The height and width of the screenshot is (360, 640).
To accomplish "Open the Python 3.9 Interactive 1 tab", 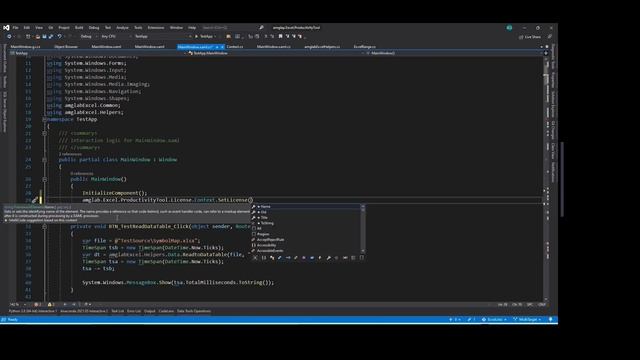I will click(x=33, y=311).
